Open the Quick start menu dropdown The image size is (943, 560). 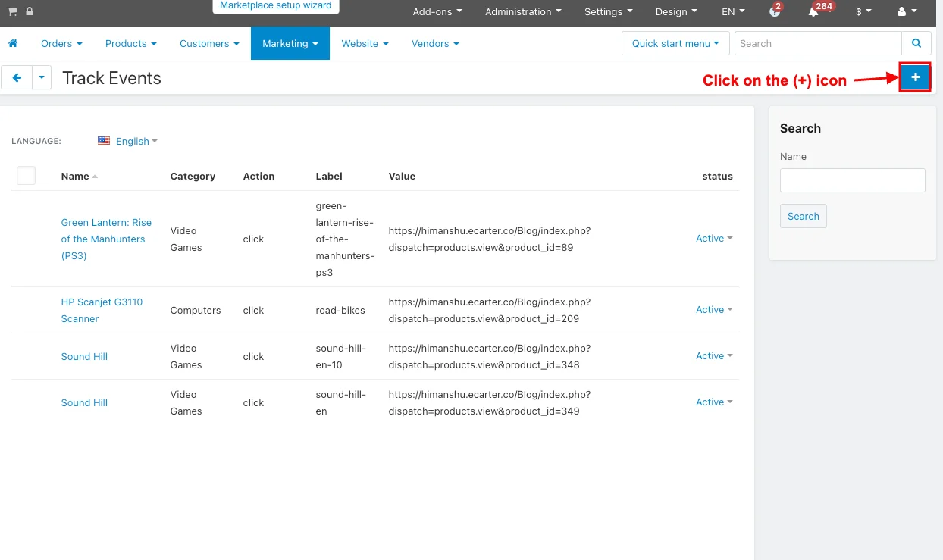click(x=675, y=43)
